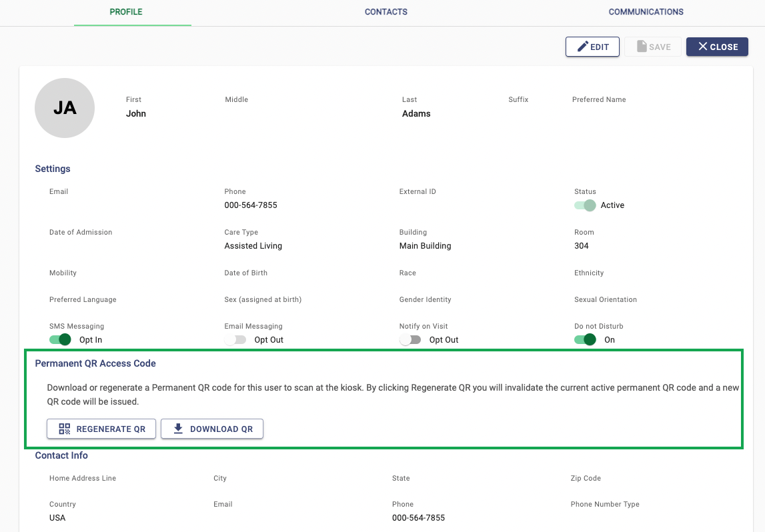Disable the Do not Disturb switch
Viewport: 765px width, 532px height.
tap(585, 340)
